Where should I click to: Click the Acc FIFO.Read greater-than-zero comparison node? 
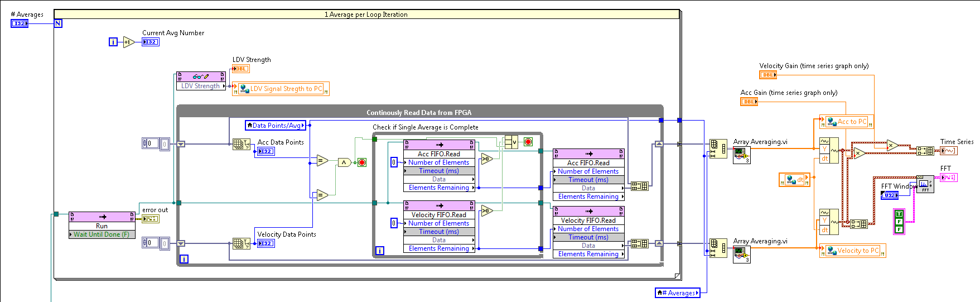[486, 159]
